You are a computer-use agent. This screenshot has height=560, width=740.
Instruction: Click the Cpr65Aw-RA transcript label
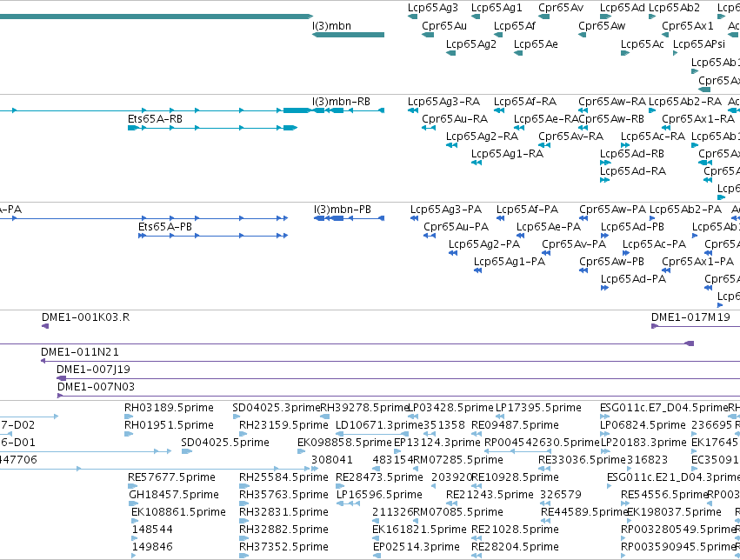(612, 102)
